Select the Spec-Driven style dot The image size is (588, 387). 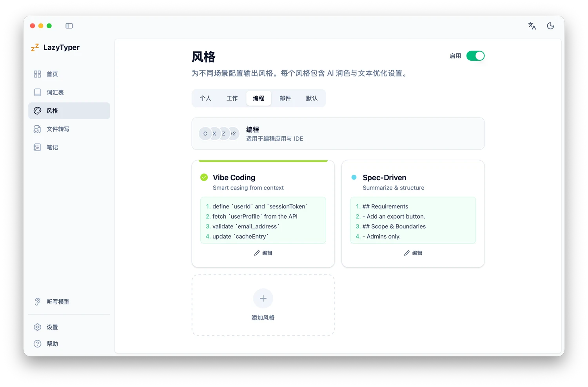pos(354,177)
